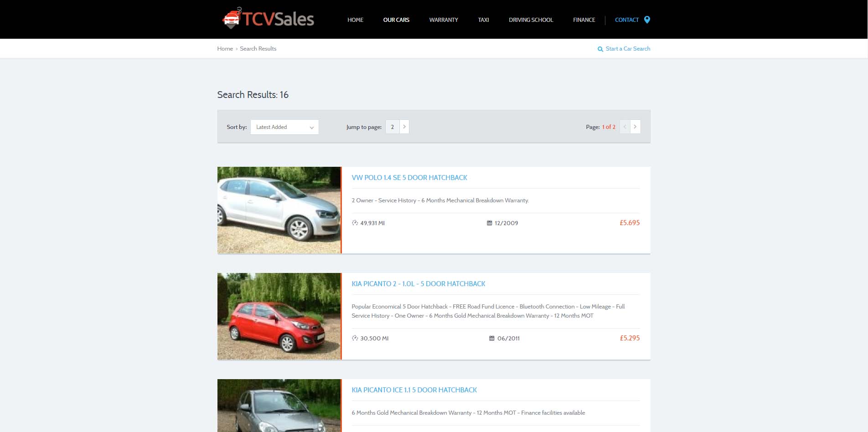Click the red Kia Picanto car photo
Screen dimensions: 868x432
[279, 316]
